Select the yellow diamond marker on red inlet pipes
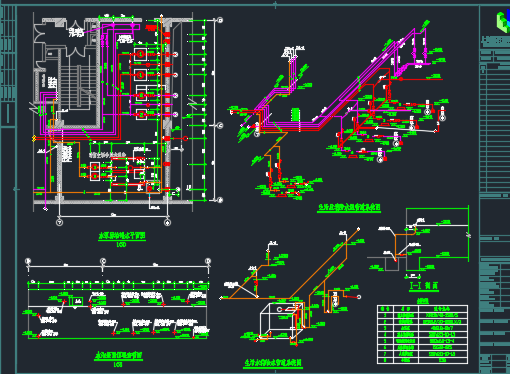 click(x=34, y=138)
